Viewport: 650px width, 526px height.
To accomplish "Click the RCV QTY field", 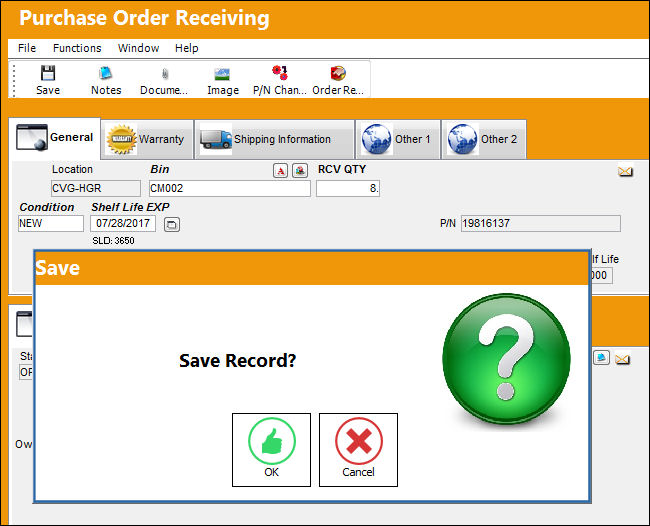I will click(348, 188).
